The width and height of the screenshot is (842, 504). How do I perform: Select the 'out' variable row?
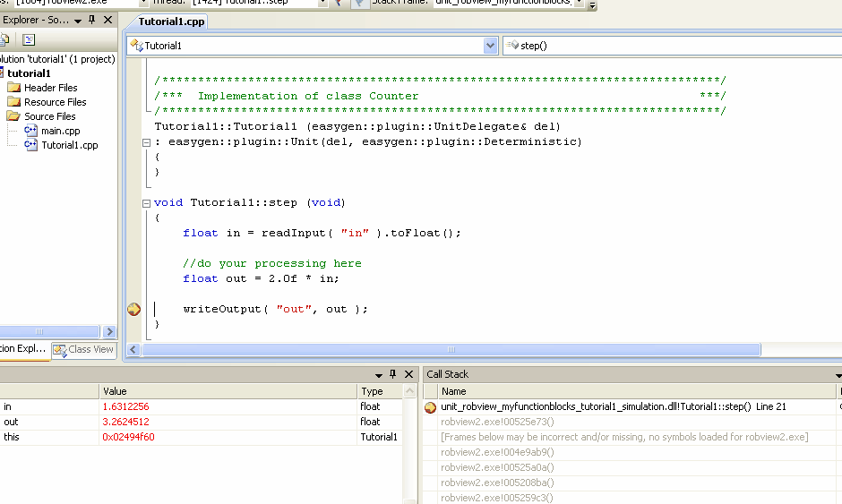pos(201,422)
